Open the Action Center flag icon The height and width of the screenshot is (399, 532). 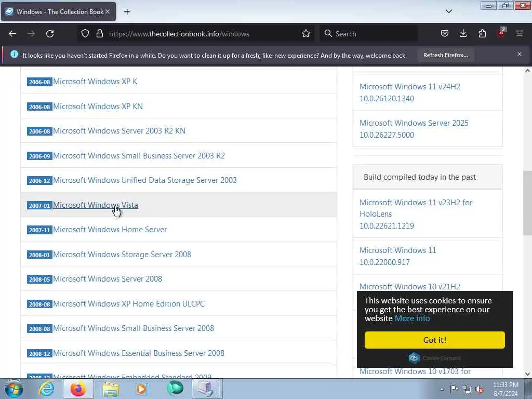pyautogui.click(x=454, y=389)
